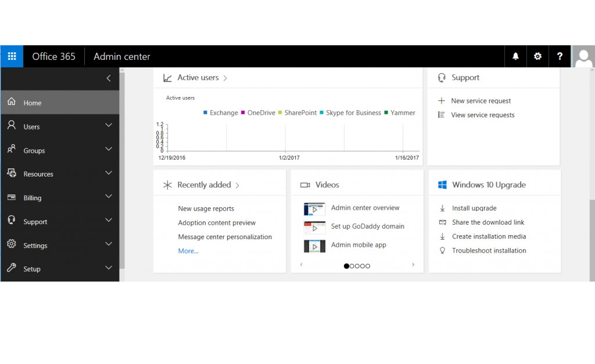The image size is (595, 364).
Task: Click the Settings gear icon in sidebar
Action: coord(12,244)
